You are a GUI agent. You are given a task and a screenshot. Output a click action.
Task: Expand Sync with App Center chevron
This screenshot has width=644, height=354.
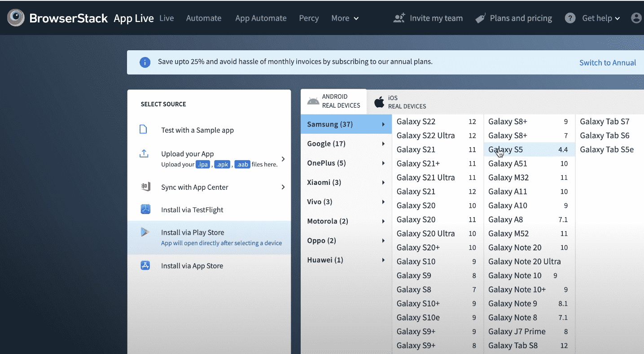(x=283, y=187)
